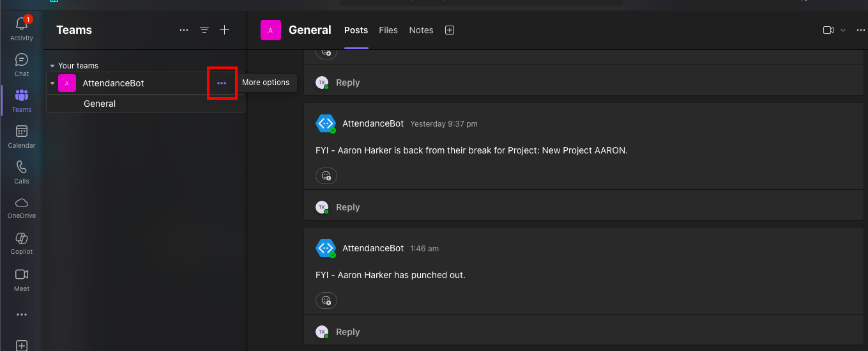Click AttendanceBot sender name on 1:46 am post
The width and height of the screenshot is (868, 351).
click(x=373, y=248)
